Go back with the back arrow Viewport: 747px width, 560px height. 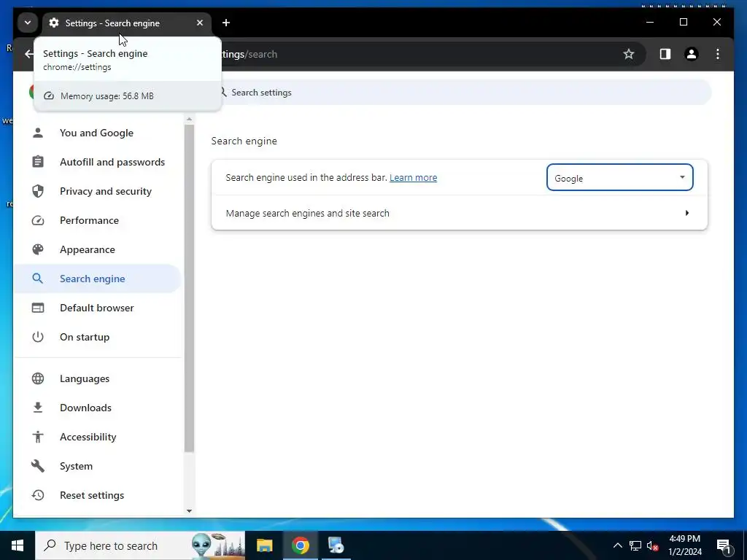(x=29, y=54)
